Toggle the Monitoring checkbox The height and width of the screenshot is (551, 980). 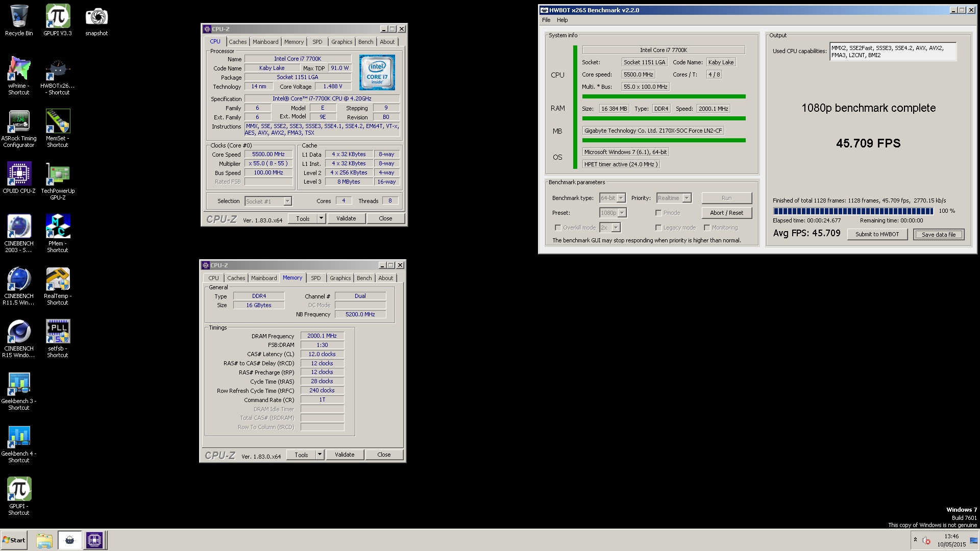707,228
